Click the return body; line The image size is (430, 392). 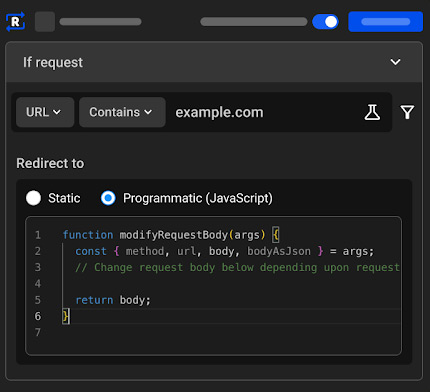(x=113, y=300)
